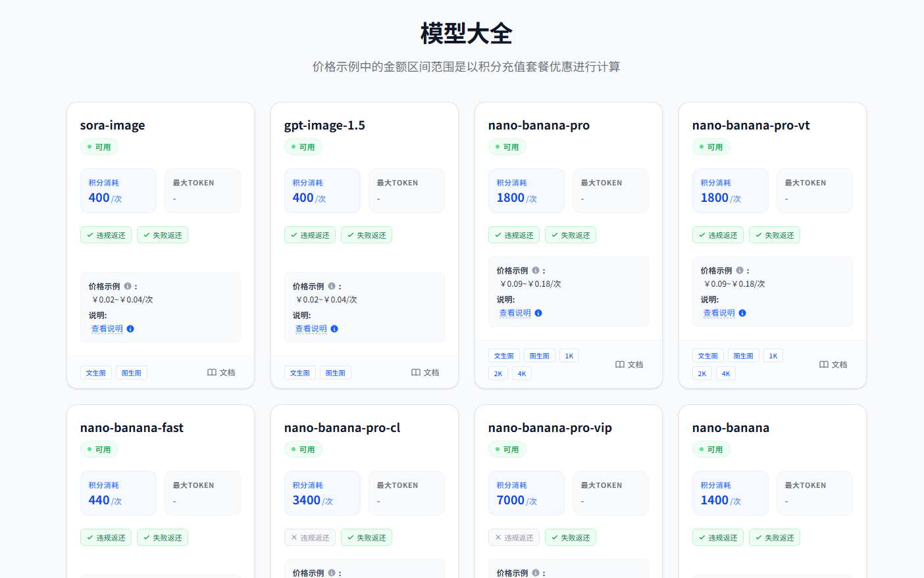
Task: Click the nano-banana-pro-vt card title
Action: coord(751,125)
